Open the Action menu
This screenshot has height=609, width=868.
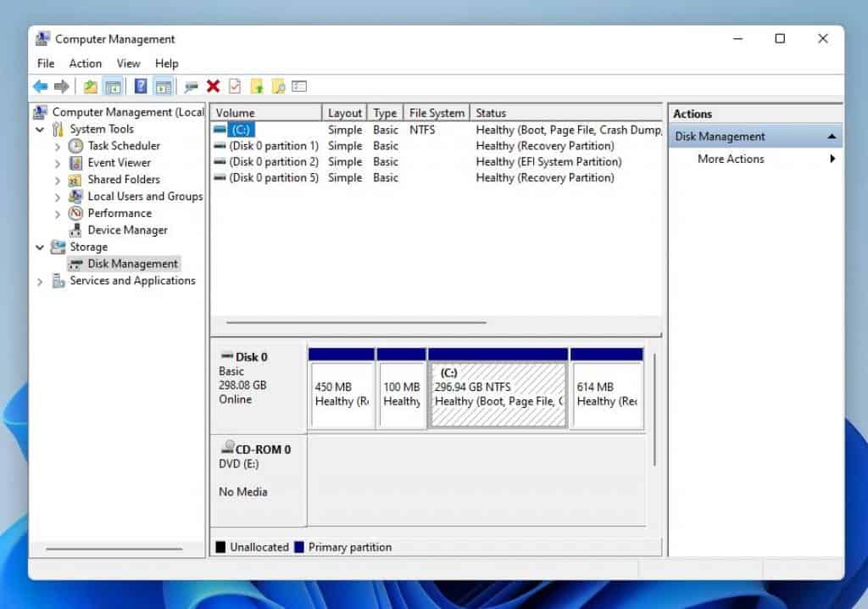click(x=86, y=63)
